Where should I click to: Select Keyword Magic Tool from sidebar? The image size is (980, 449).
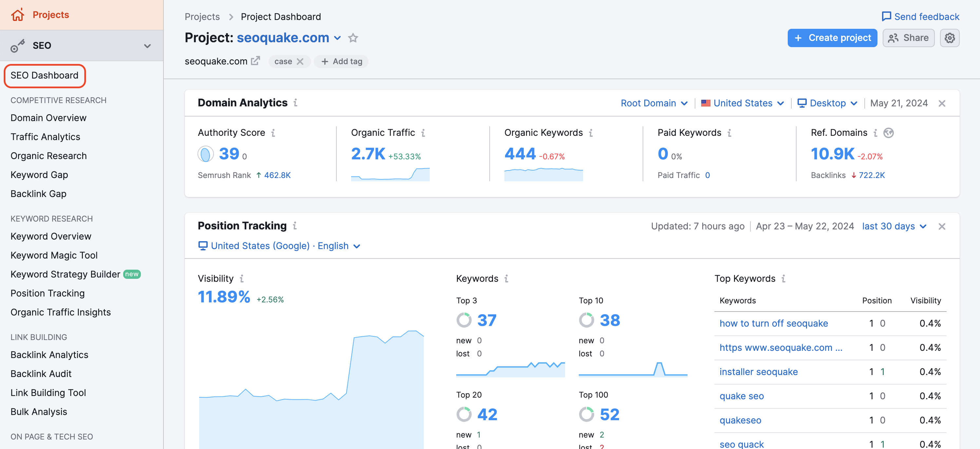(x=54, y=255)
